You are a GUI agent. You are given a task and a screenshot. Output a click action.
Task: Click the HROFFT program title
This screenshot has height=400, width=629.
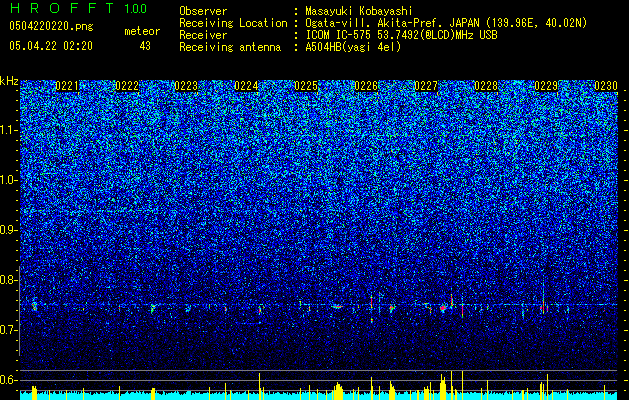(62, 8)
